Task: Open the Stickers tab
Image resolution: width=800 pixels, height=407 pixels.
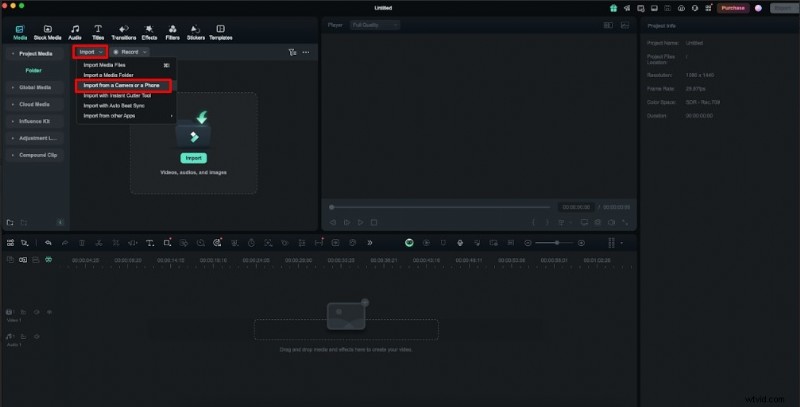Action: pos(195,32)
